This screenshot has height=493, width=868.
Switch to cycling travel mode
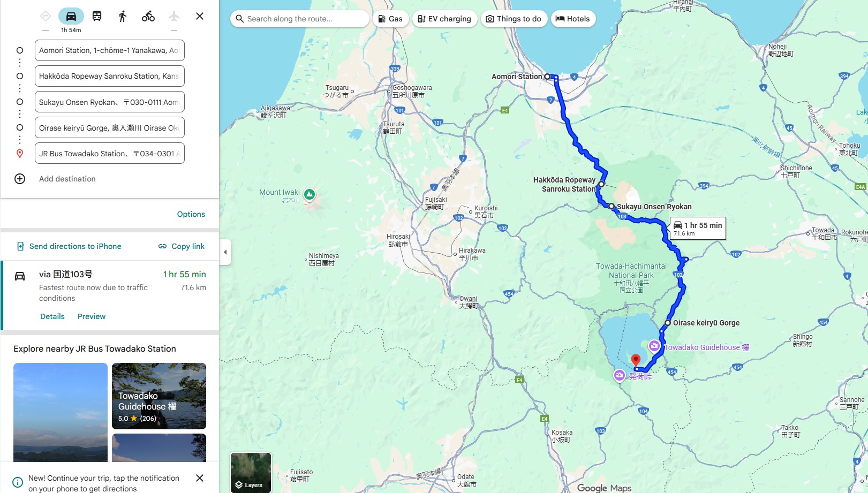[x=148, y=16]
